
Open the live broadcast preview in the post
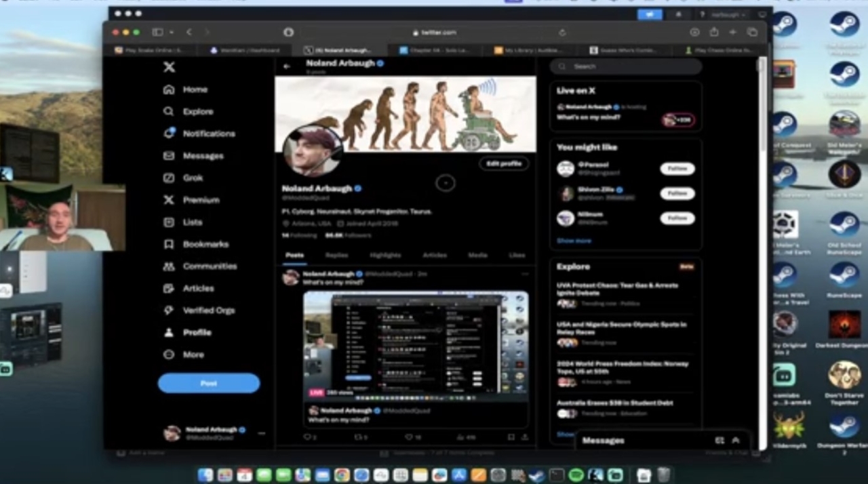pos(416,345)
